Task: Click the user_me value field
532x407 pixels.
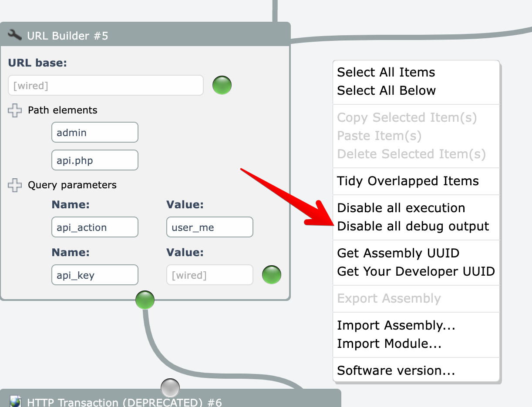Action: [209, 227]
